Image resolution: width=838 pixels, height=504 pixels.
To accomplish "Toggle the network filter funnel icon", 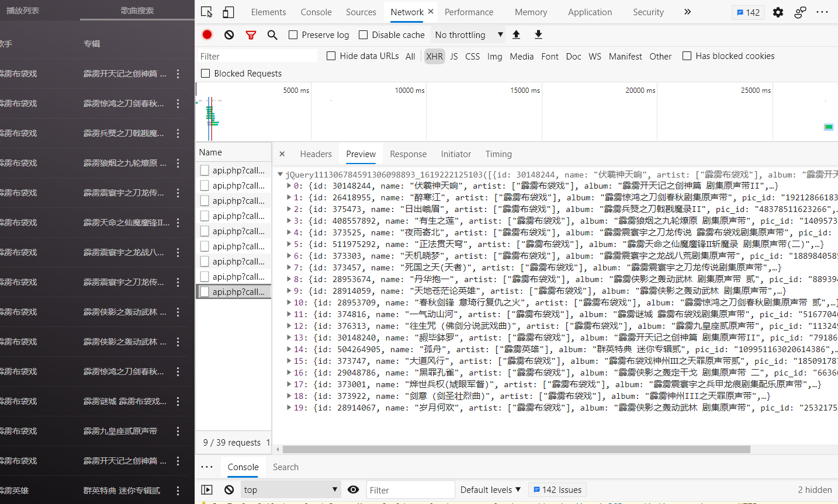I will click(251, 35).
